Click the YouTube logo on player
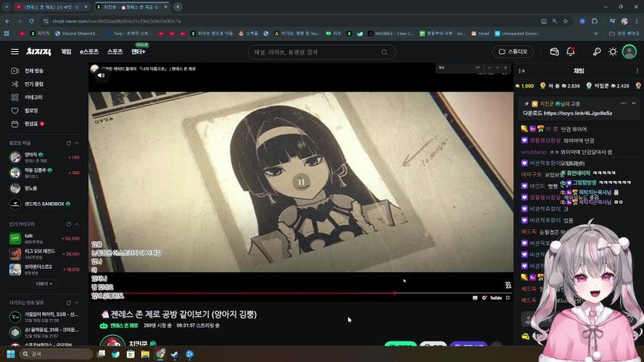 click(x=496, y=298)
